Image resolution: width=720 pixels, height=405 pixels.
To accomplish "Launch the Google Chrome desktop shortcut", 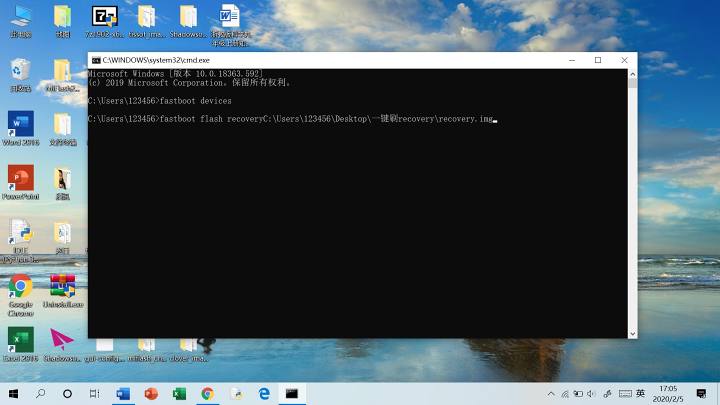I will point(20,287).
